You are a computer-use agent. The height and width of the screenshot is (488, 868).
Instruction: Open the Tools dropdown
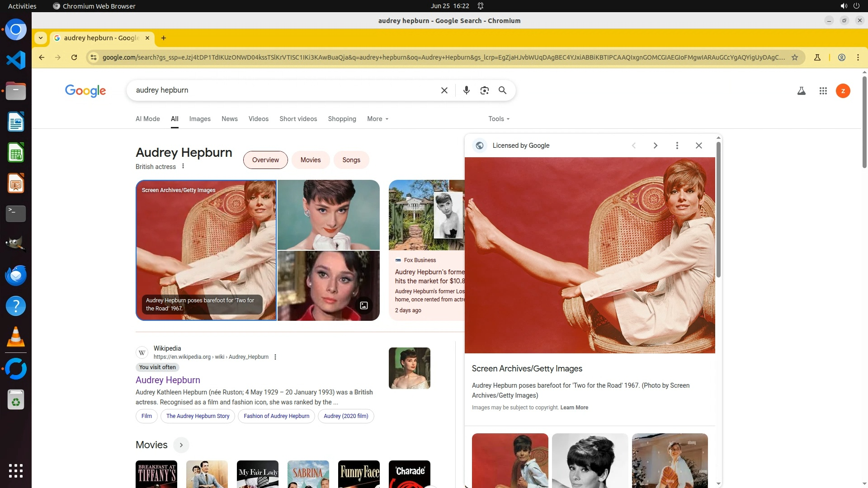tap(499, 119)
